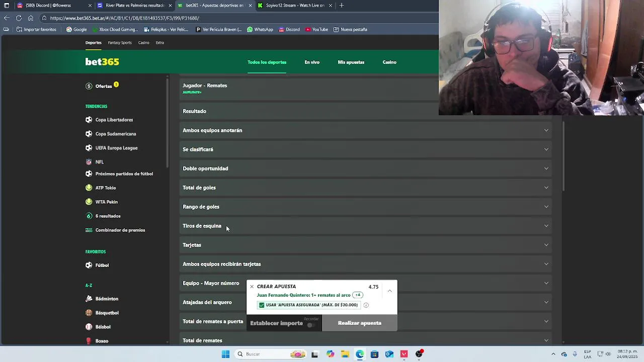
Task: Expand Ambos equipos anotarán market
Action: tap(366, 130)
